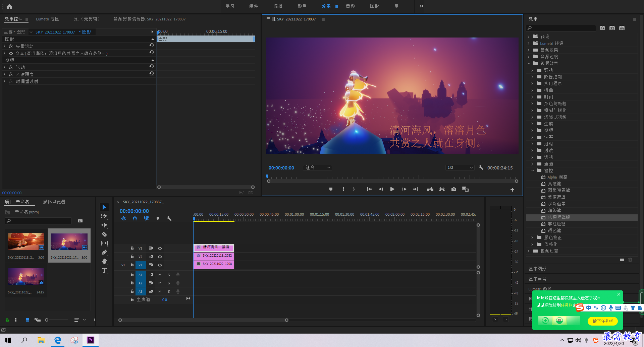Viewport: 644px width, 347px height.
Task: Switch to 音频 workspace
Action: [x=350, y=6]
